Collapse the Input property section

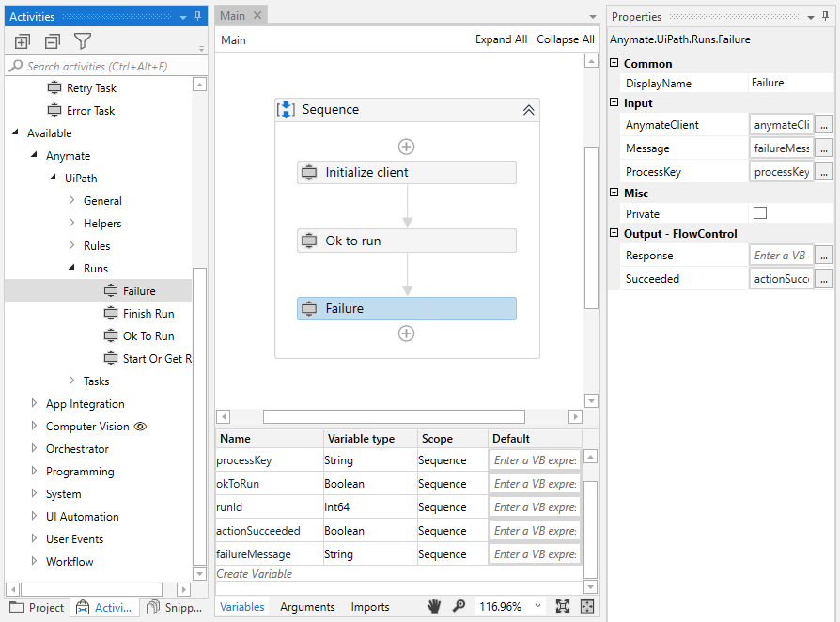(614, 102)
